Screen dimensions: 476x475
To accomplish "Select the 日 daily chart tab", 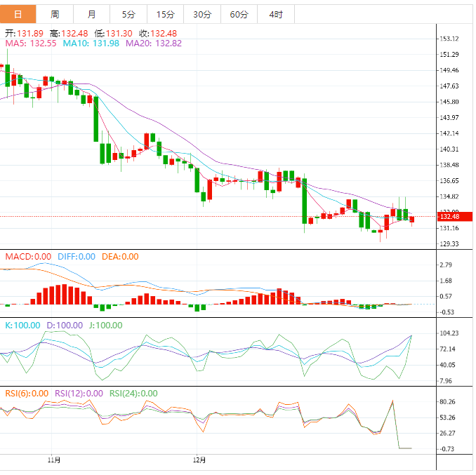I will (18, 14).
